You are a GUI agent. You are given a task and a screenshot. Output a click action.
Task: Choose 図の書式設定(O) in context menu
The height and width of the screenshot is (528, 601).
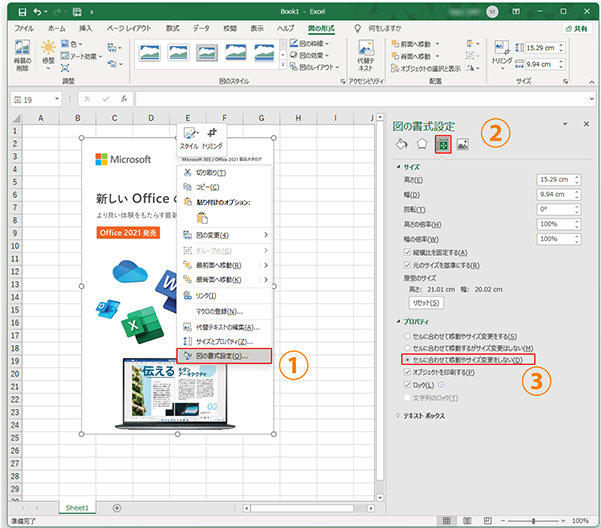(224, 356)
